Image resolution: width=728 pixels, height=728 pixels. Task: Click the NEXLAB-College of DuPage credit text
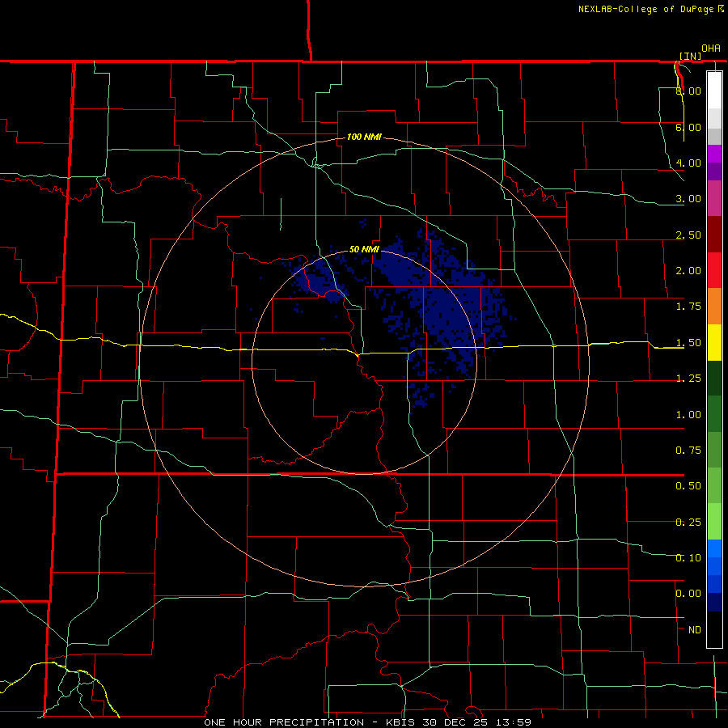(x=645, y=9)
